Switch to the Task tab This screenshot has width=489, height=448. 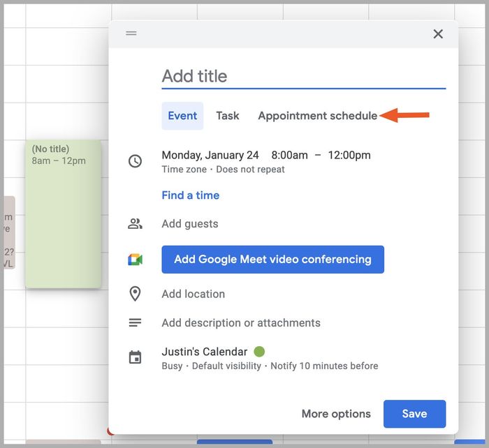[227, 116]
